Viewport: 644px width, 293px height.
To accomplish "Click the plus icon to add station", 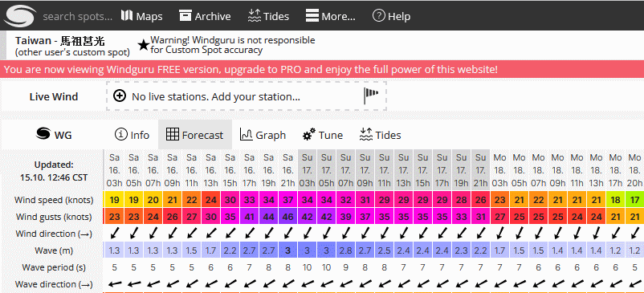I will pyautogui.click(x=120, y=96).
